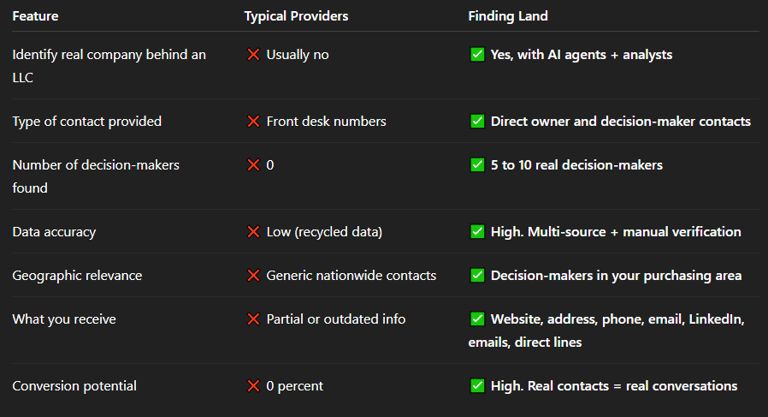Click the "Conversion potential" row label
The width and height of the screenshot is (768, 417).
tap(74, 386)
